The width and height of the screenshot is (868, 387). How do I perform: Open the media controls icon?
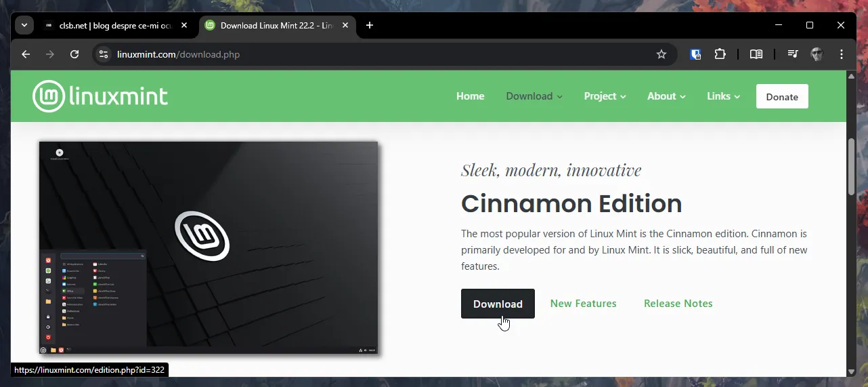click(792, 54)
